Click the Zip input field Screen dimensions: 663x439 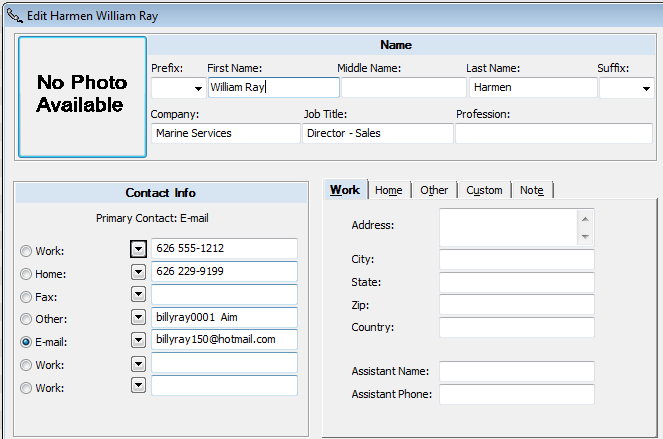tap(517, 305)
